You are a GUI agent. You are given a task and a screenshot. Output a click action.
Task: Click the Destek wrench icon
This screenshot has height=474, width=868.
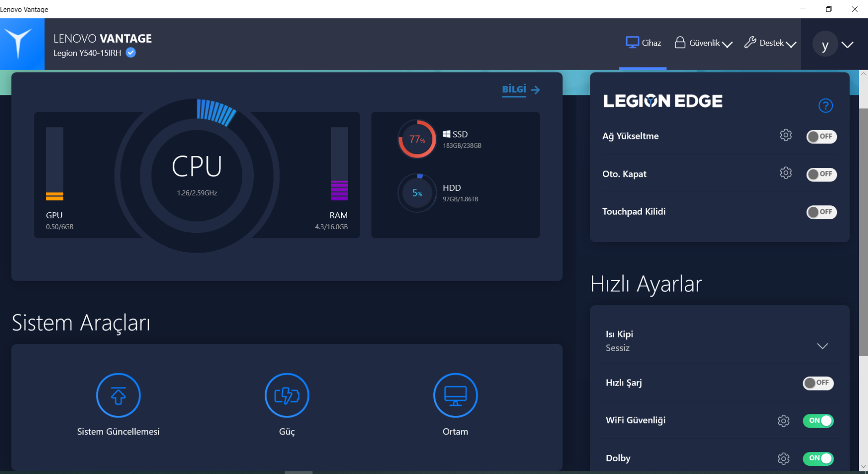point(750,43)
